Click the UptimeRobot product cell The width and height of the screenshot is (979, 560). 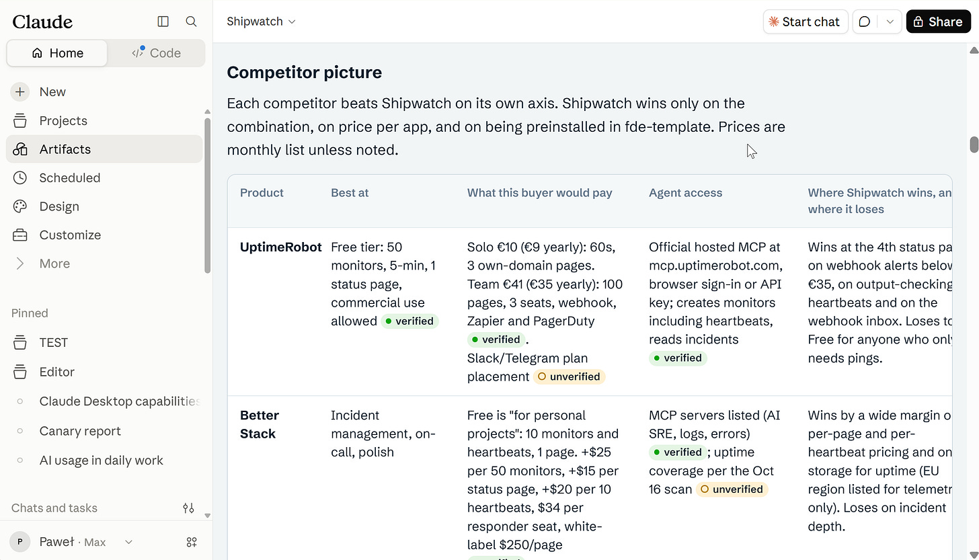pyautogui.click(x=280, y=247)
